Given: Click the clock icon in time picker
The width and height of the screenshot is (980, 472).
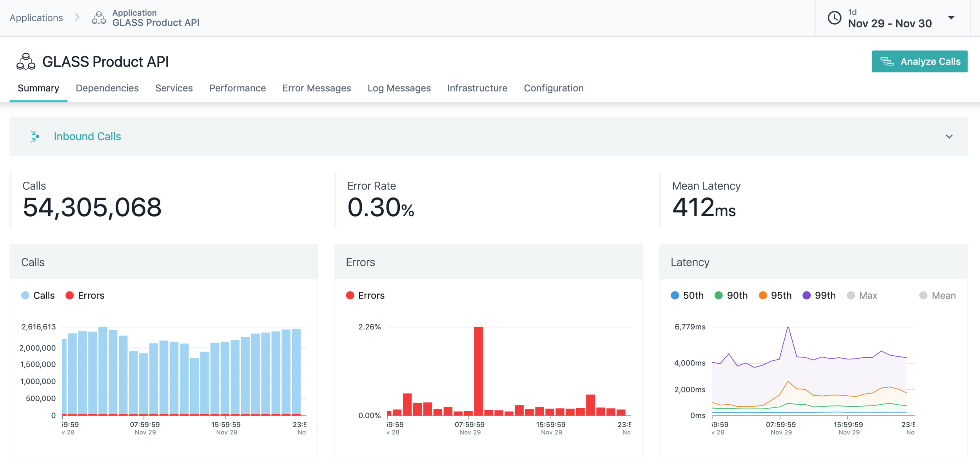Looking at the screenshot, I should tap(834, 18).
